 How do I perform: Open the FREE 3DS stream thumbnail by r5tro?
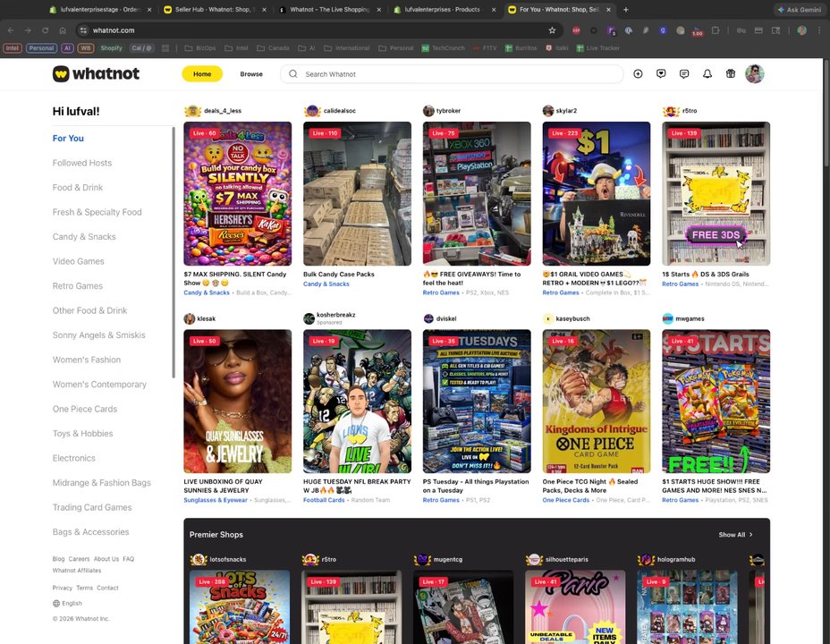pyautogui.click(x=716, y=194)
